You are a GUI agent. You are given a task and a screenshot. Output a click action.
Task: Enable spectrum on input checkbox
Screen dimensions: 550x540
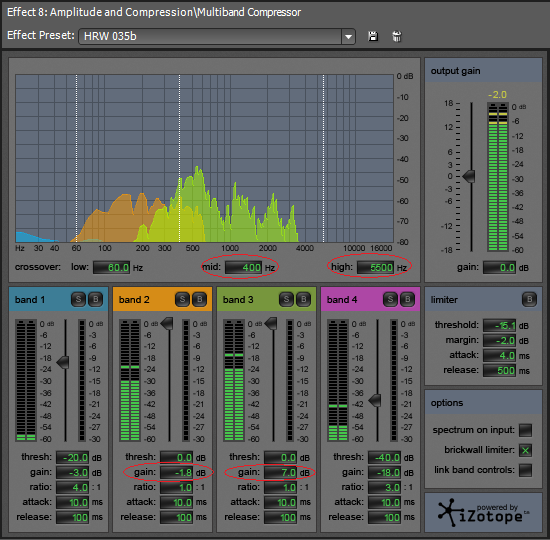tap(525, 430)
